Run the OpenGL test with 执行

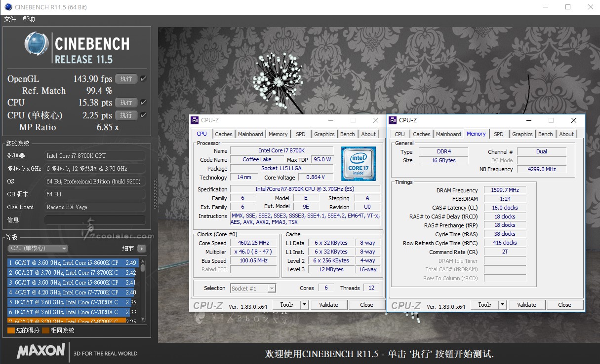(126, 78)
